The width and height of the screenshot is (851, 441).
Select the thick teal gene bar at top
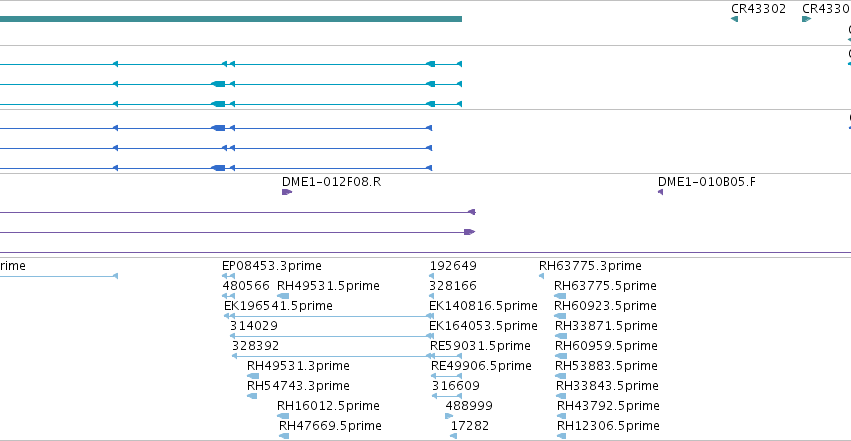pyautogui.click(x=231, y=19)
